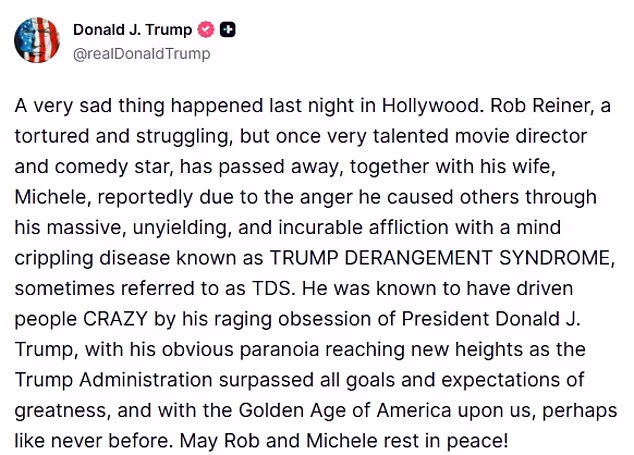
Task: Click the black plus badge icon
Action: click(x=229, y=30)
